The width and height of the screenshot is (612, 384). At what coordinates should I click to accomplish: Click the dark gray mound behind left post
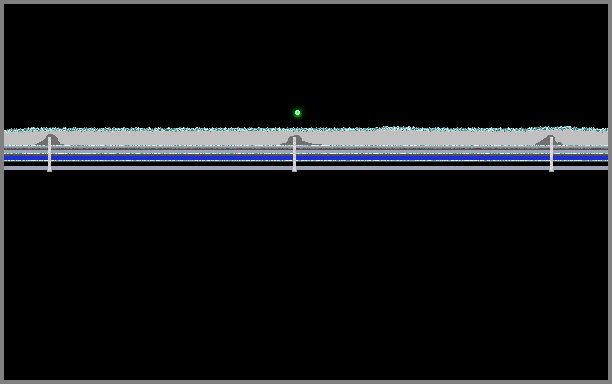click(x=50, y=140)
